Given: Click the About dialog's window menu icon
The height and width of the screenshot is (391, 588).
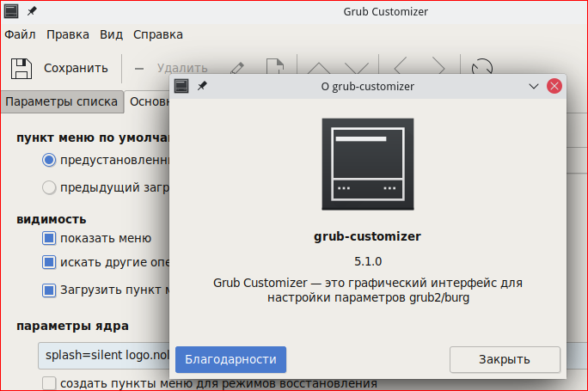Looking at the screenshot, I should click(181, 86).
